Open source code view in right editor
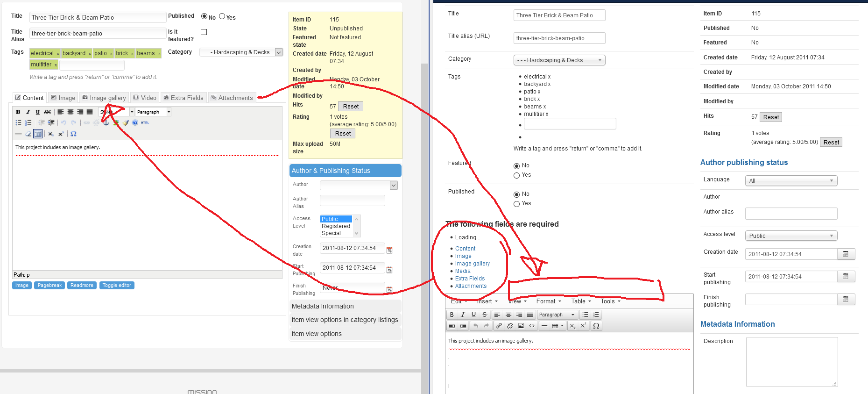The height and width of the screenshot is (394, 868). (x=532, y=326)
